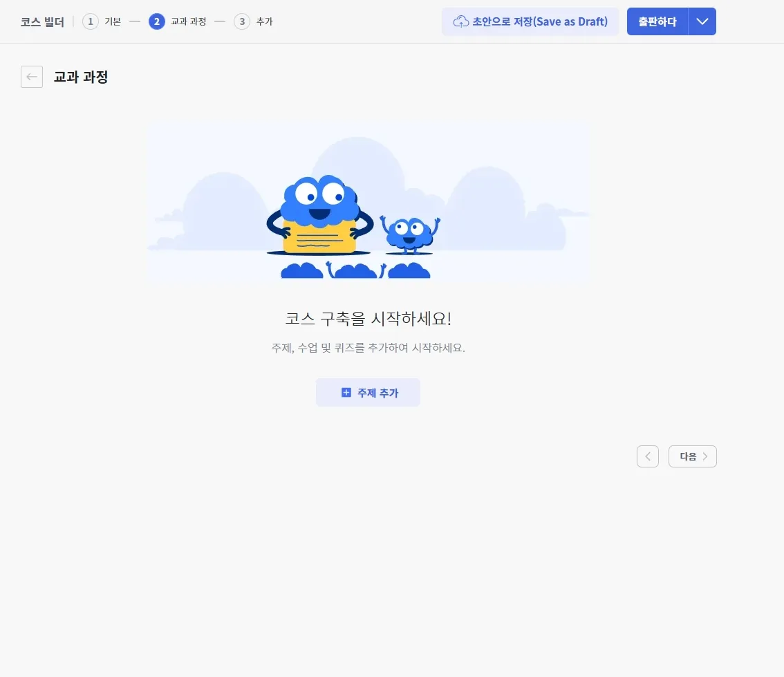784x677 pixels.
Task: Click the 다음 button
Action: 693,456
